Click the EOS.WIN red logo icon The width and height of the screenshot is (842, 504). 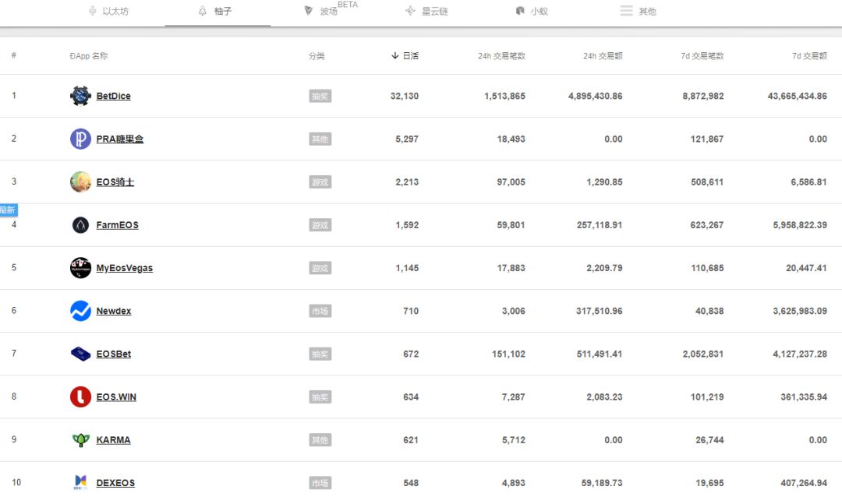80,397
